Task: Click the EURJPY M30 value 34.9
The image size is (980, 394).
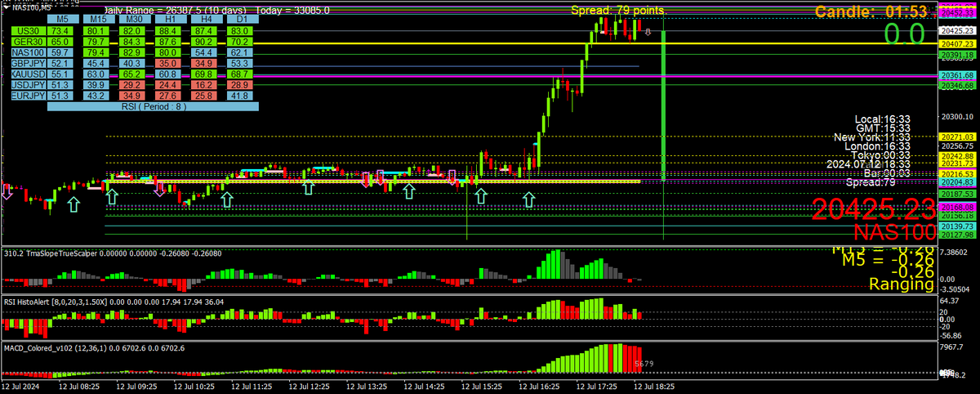Action: 132,96
